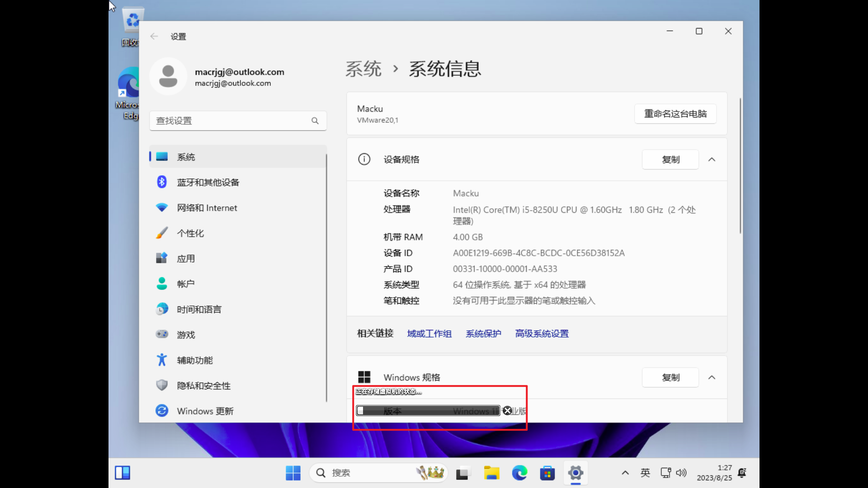Select 隐私和安全性 menu label
Image resolution: width=868 pixels, height=488 pixels.
(203, 385)
